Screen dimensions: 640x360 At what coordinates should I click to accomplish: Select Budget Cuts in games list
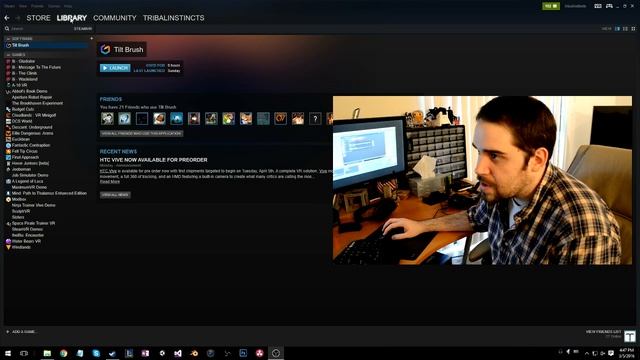point(23,109)
